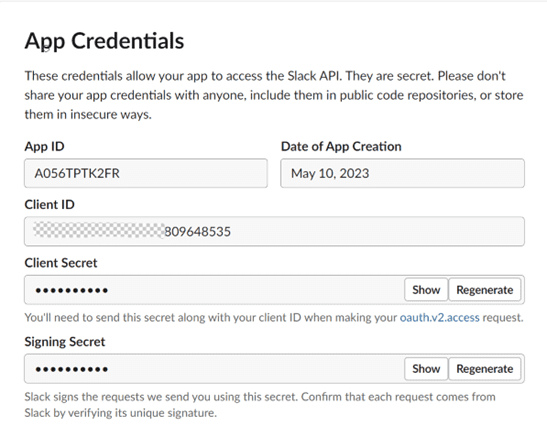Click the Slack signs the requests help text

pos(260,405)
